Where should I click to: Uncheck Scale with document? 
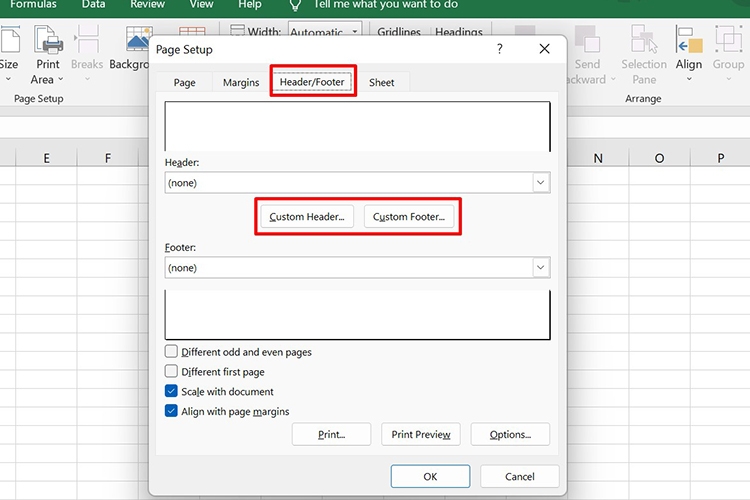pyautogui.click(x=171, y=391)
